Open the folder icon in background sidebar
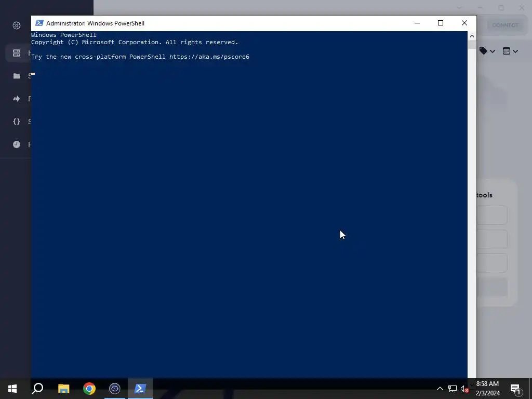532x399 pixels. pos(16,76)
